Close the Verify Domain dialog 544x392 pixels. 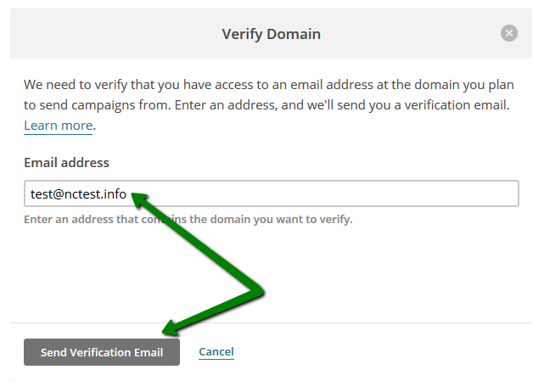point(509,33)
